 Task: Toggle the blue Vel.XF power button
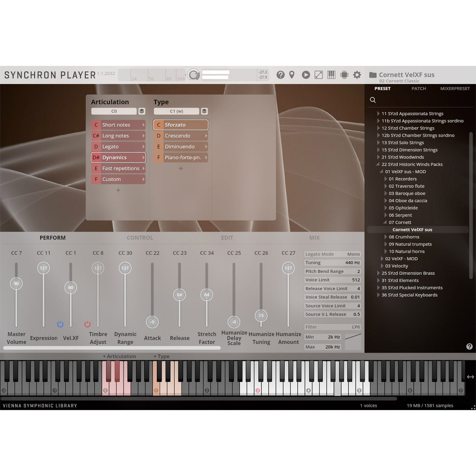[60, 324]
